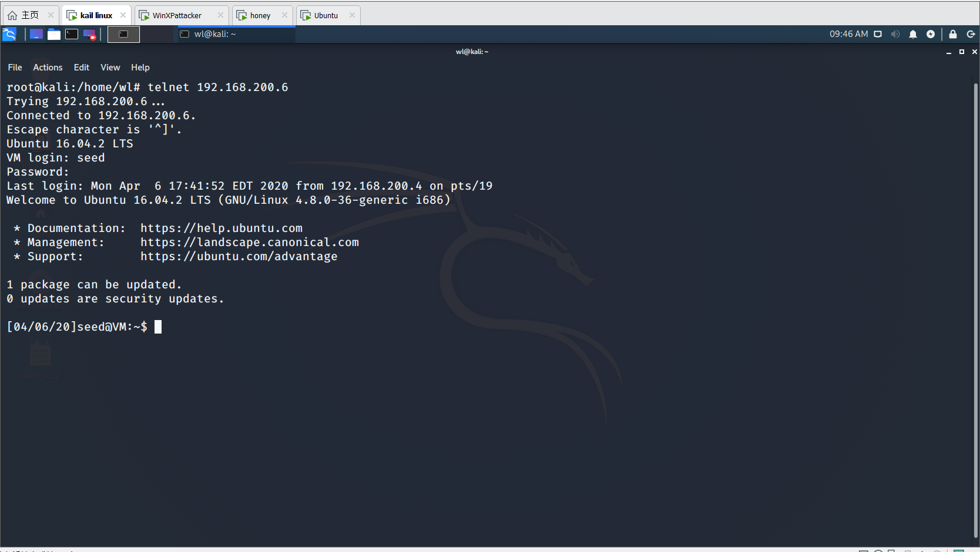This screenshot has height=552, width=980.
Task: Click the https://help.ubuntu.com URL text
Action: click(221, 228)
